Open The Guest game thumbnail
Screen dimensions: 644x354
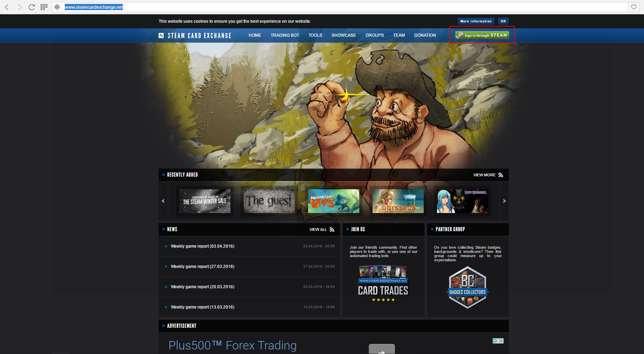269,201
